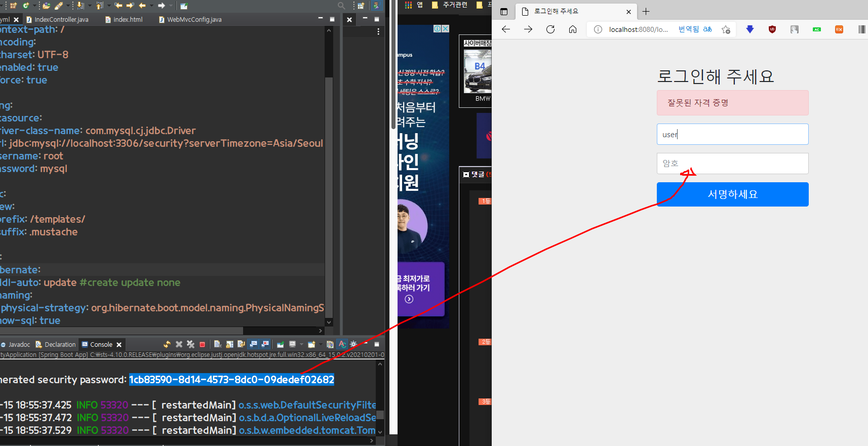Image resolution: width=868 pixels, height=446 pixels.
Task: Add page to favorites with the star icon
Action: 726,29
